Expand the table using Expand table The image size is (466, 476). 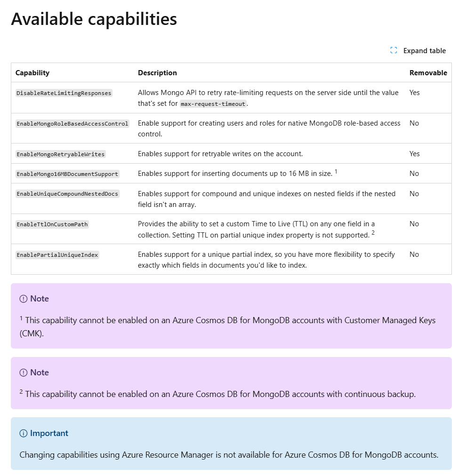click(423, 50)
